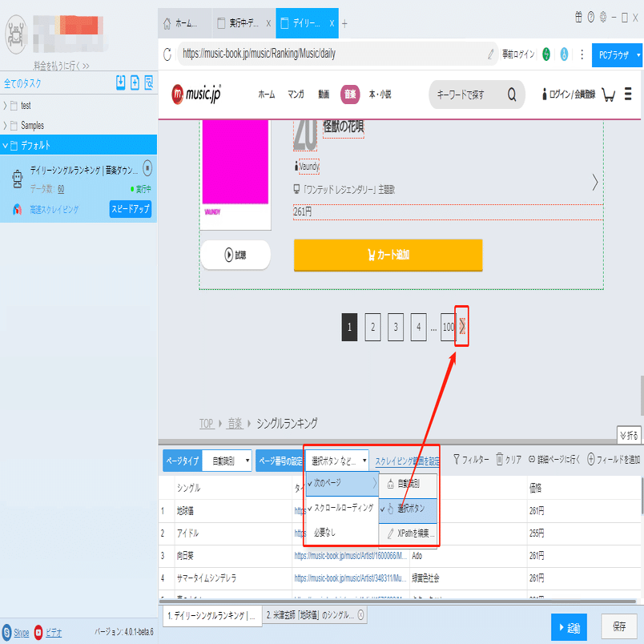This screenshot has height=644, width=644.
Task: Click the blue drop icon in the browser toolbar
Action: [x=564, y=54]
